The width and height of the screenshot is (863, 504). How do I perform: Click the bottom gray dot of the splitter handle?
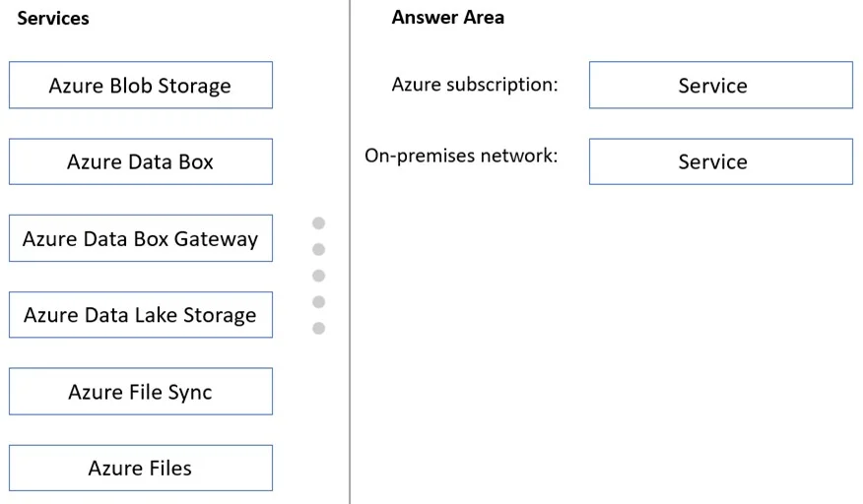coord(318,329)
